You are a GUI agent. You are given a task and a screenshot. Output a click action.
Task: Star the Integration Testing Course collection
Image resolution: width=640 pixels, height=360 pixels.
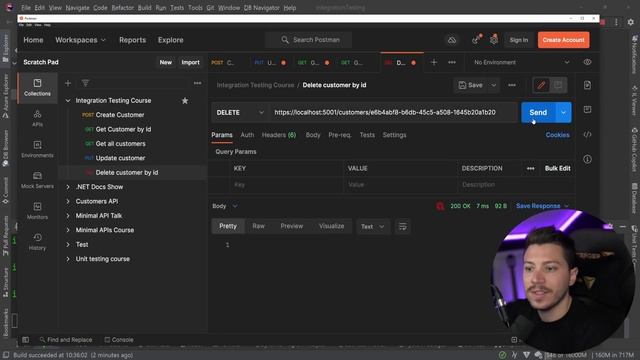click(185, 100)
